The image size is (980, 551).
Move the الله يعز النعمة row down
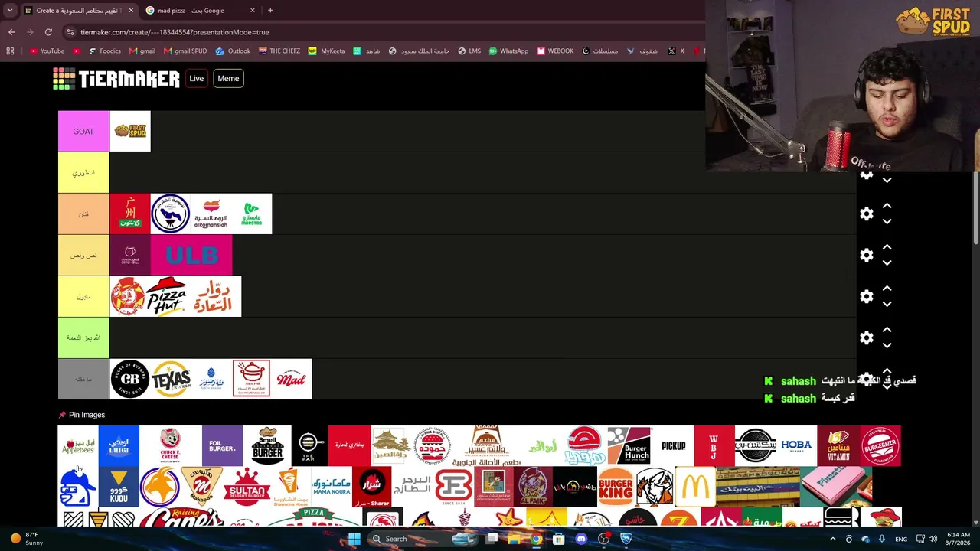[x=887, y=346]
